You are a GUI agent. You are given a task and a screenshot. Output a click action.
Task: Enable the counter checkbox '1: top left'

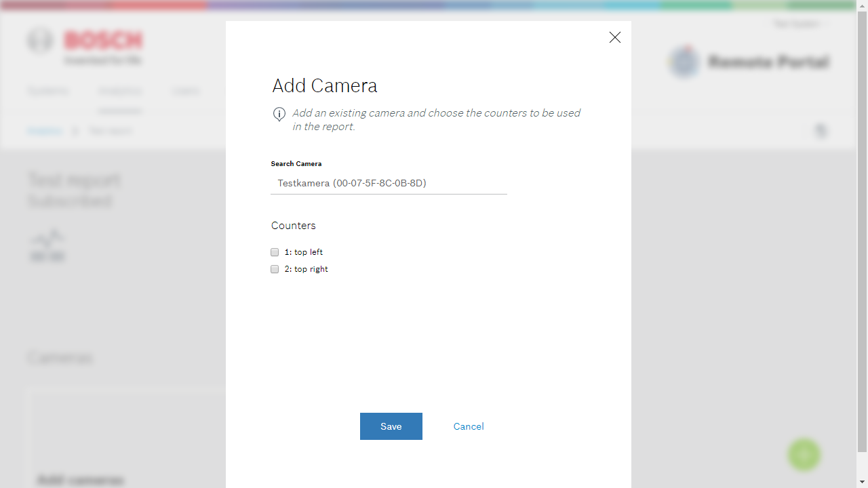coord(275,251)
